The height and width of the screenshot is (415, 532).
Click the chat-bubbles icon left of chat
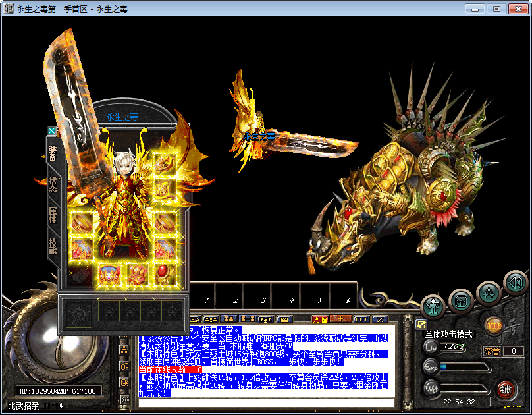click(x=124, y=366)
